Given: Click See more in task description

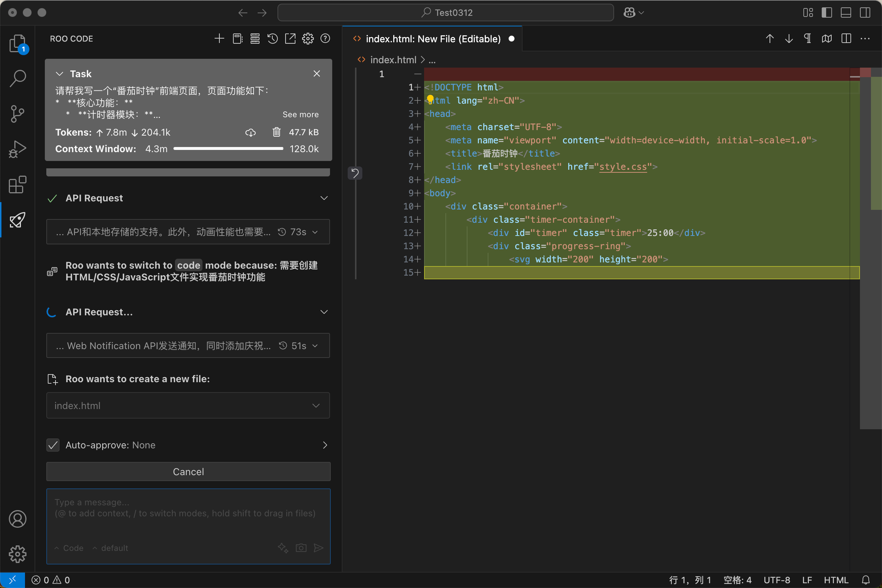Looking at the screenshot, I should [300, 114].
